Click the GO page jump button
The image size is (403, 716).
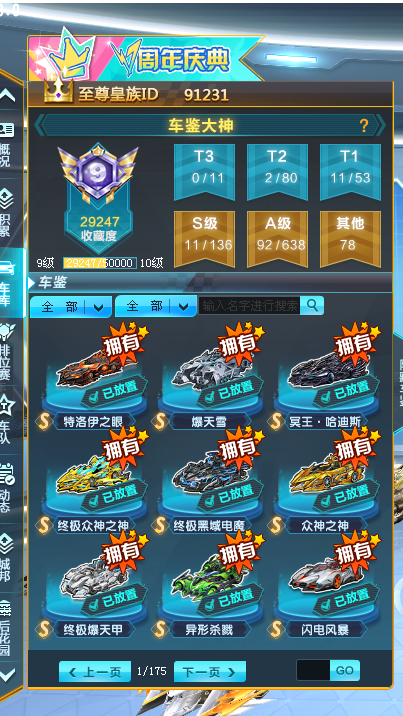pyautogui.click(x=345, y=670)
